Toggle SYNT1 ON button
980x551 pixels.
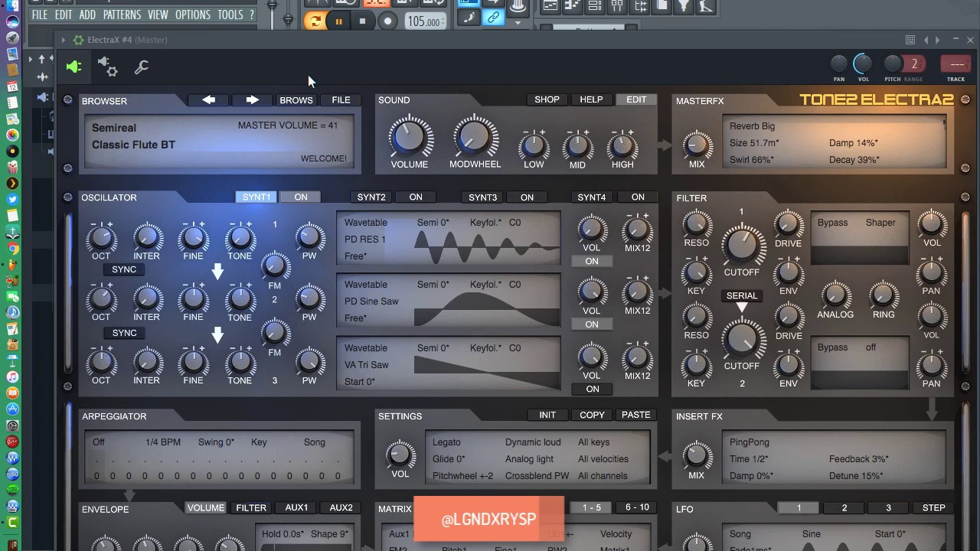pos(301,197)
